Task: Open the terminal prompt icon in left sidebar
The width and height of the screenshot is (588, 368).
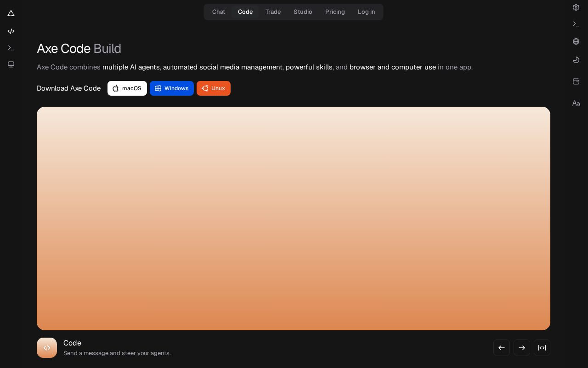Action: click(11, 48)
